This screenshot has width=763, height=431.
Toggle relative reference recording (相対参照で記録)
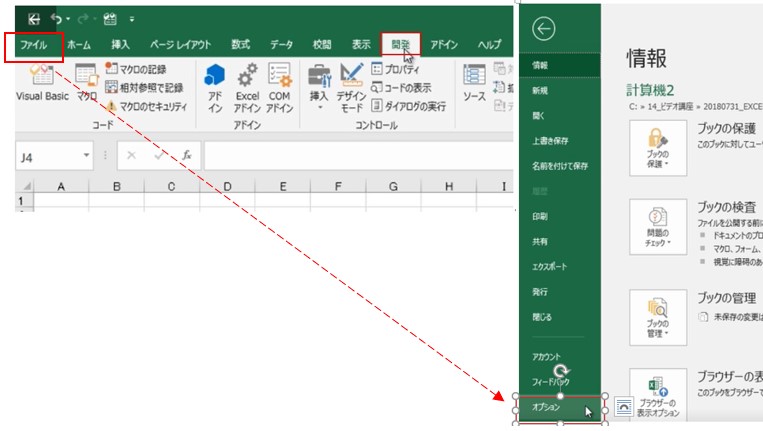point(144,88)
